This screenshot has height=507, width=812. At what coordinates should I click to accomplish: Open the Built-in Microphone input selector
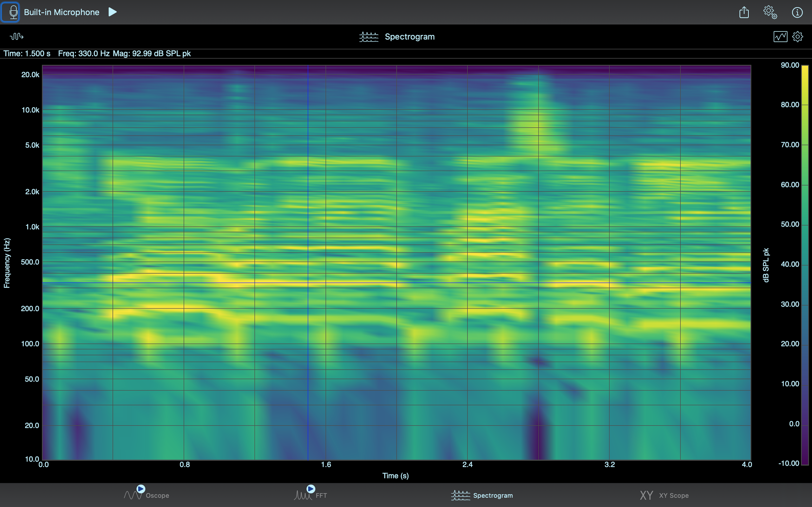(x=11, y=12)
